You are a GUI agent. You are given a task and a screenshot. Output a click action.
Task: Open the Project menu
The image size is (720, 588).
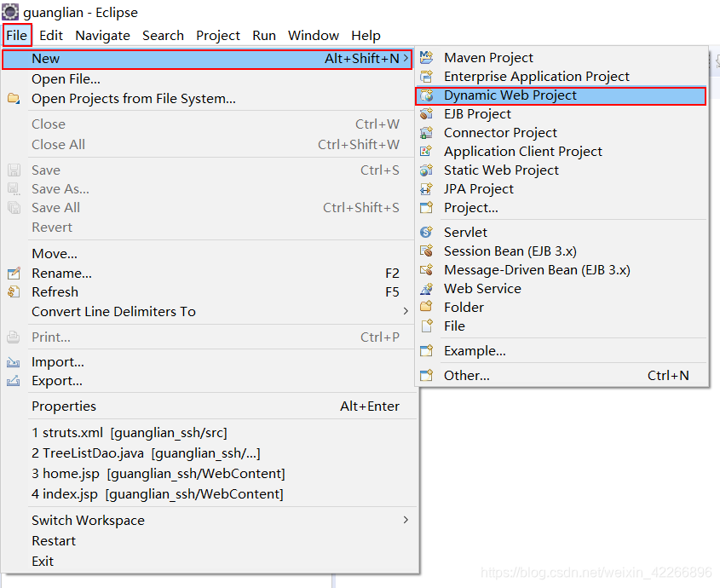(218, 36)
